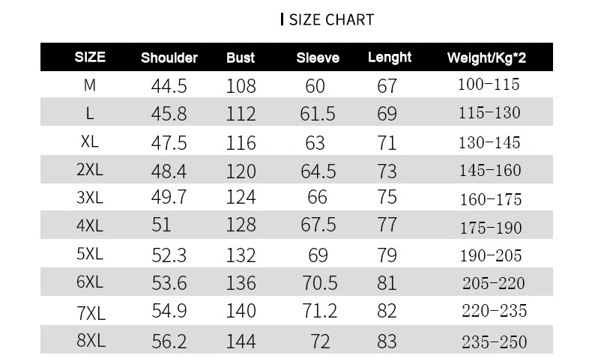Select the SIZE column header
This screenshot has width=592, height=364.
[90, 57]
